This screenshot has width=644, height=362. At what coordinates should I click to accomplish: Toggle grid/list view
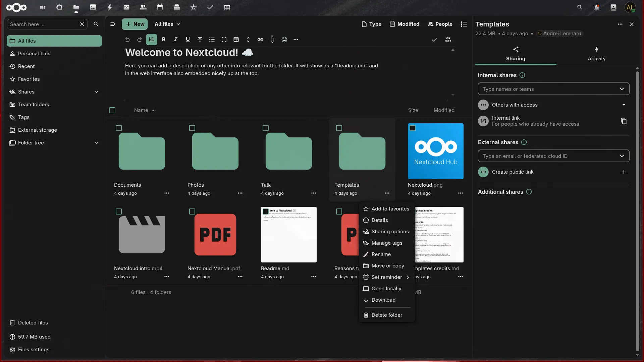point(464,24)
